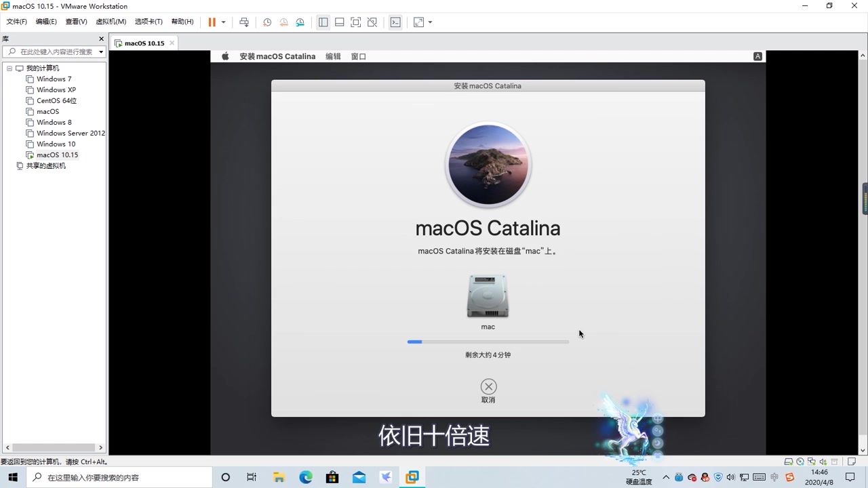Open the 帮助(H) menu
Screen dimensions: 868x488
(182, 22)
